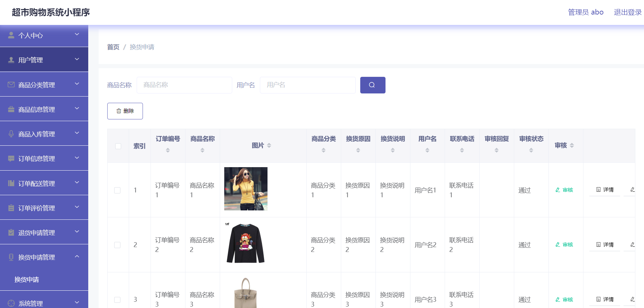644x308 pixels.
Task: Open 退货申请管理 sidebar menu
Action: (44, 232)
